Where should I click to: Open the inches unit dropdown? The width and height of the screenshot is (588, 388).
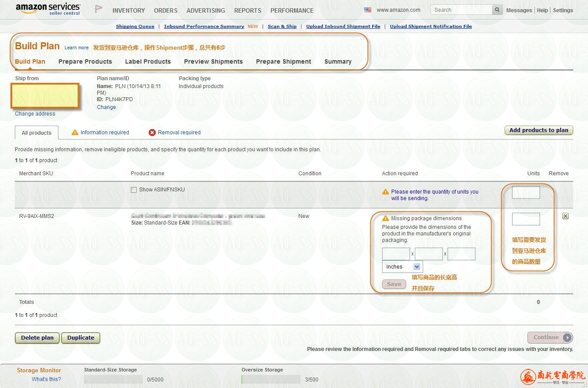[x=402, y=267]
